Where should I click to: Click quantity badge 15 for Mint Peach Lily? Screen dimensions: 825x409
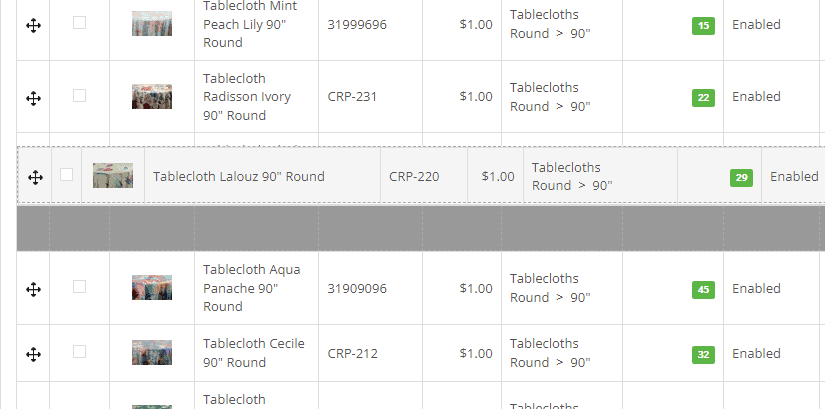tap(703, 25)
